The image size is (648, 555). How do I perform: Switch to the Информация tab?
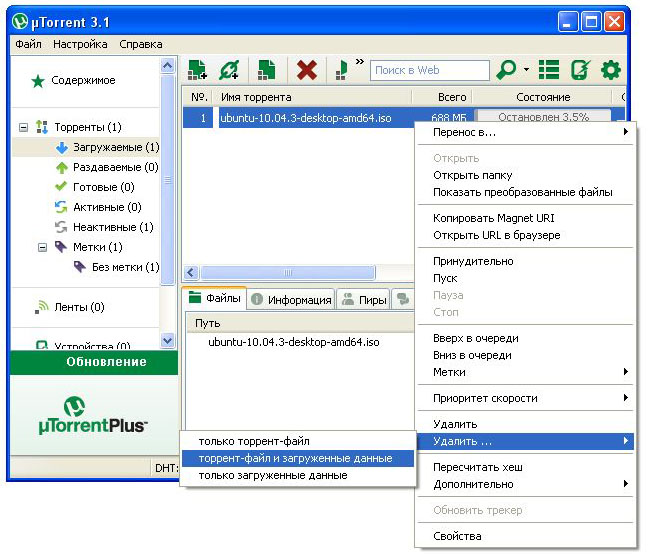click(291, 299)
